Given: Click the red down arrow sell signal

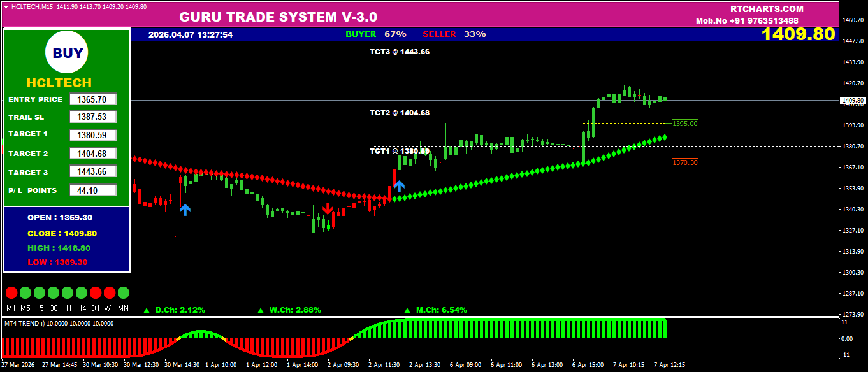Looking at the screenshot, I should (328, 208).
